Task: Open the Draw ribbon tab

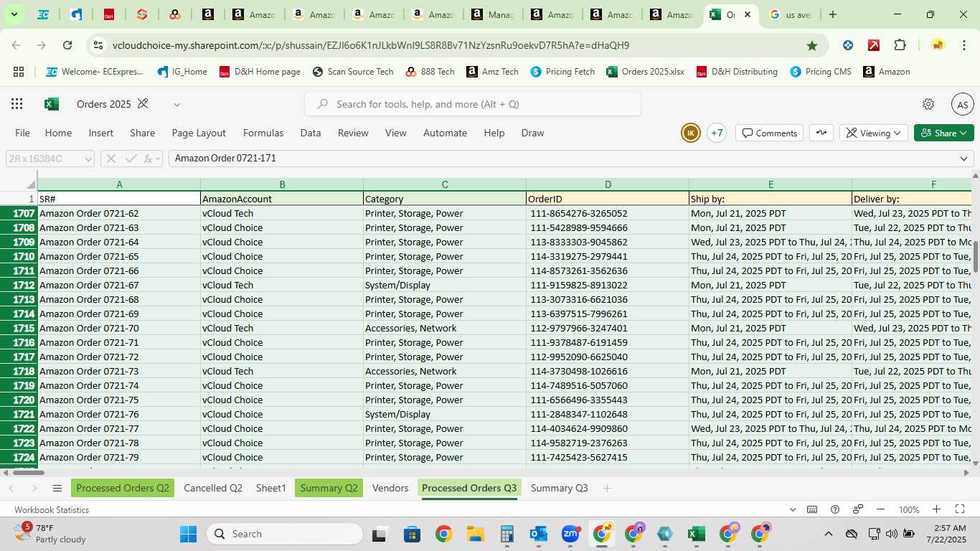Action: (532, 133)
